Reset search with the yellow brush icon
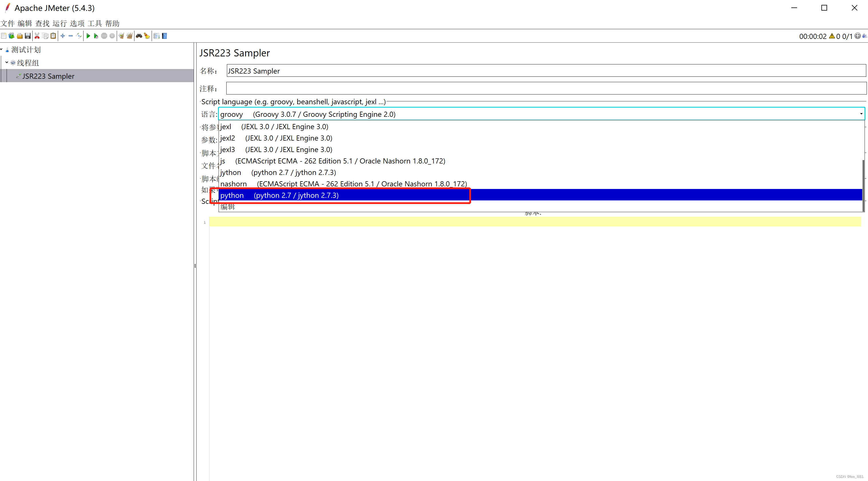 point(147,36)
